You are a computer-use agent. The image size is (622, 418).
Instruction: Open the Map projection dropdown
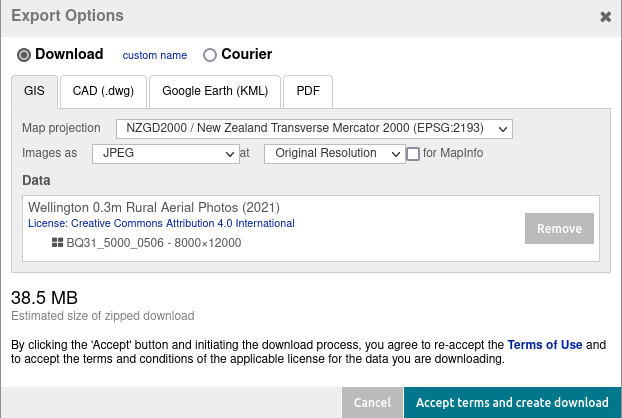click(x=314, y=128)
